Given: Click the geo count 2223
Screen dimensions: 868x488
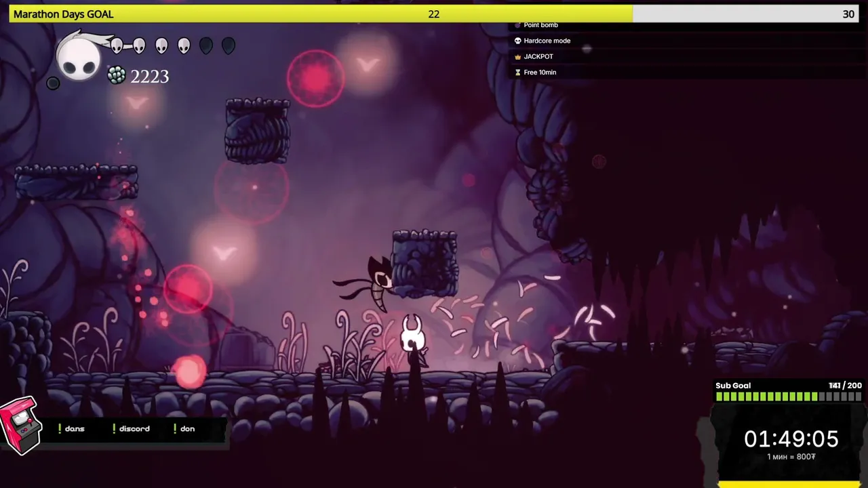Looking at the screenshot, I should [149, 77].
